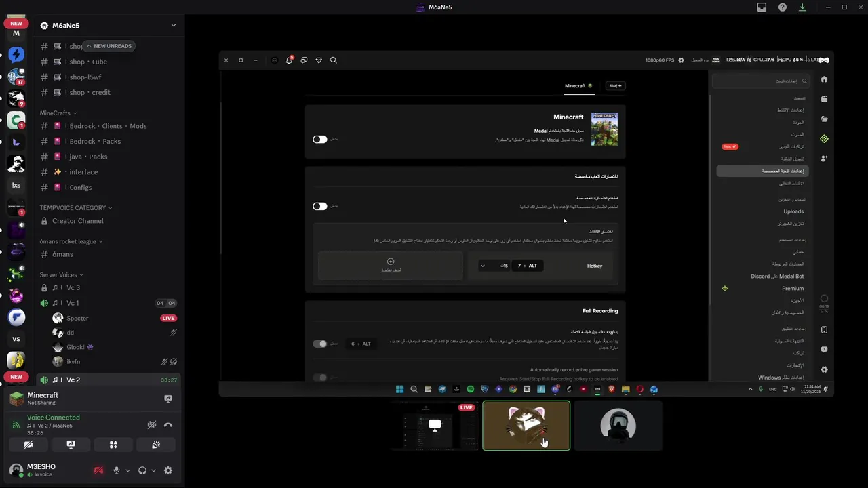Screen dimensions: 868x488
Task: Open Windows system settings sidebar entry
Action: click(781, 378)
